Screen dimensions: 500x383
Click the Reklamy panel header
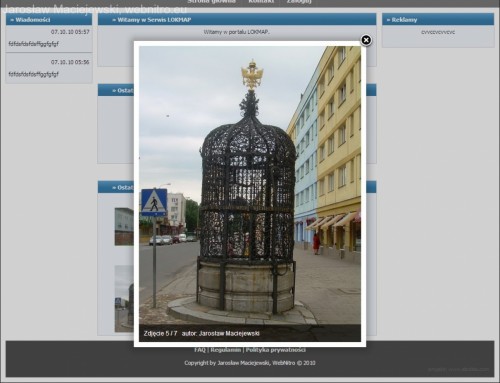438,20
